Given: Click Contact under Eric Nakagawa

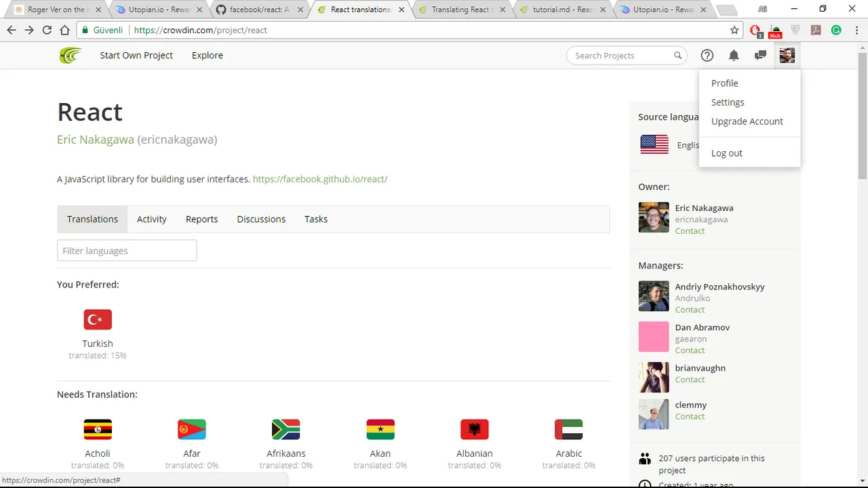Looking at the screenshot, I should tap(690, 231).
